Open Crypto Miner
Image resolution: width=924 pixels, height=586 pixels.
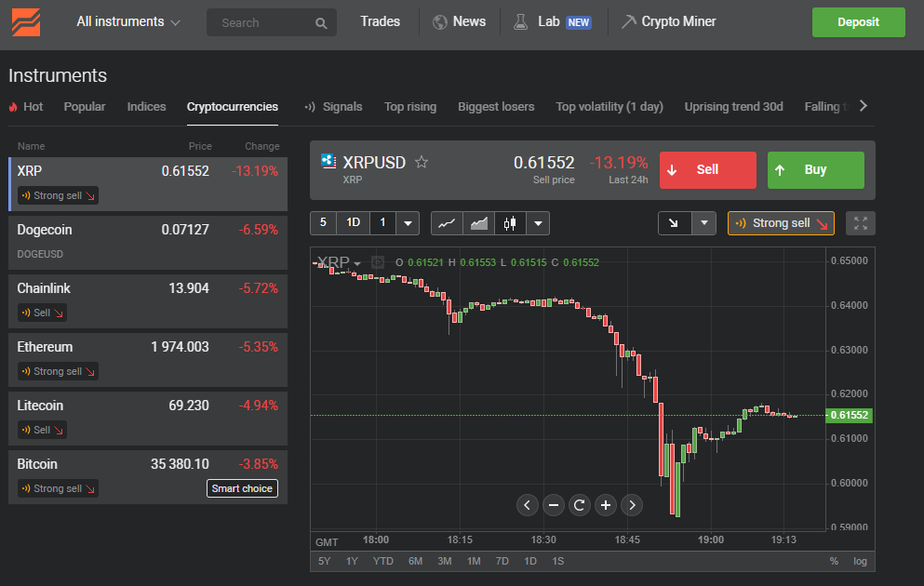tap(678, 21)
